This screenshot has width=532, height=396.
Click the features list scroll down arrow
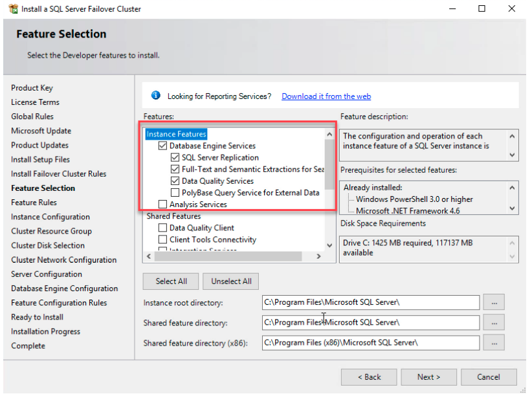tap(329, 245)
